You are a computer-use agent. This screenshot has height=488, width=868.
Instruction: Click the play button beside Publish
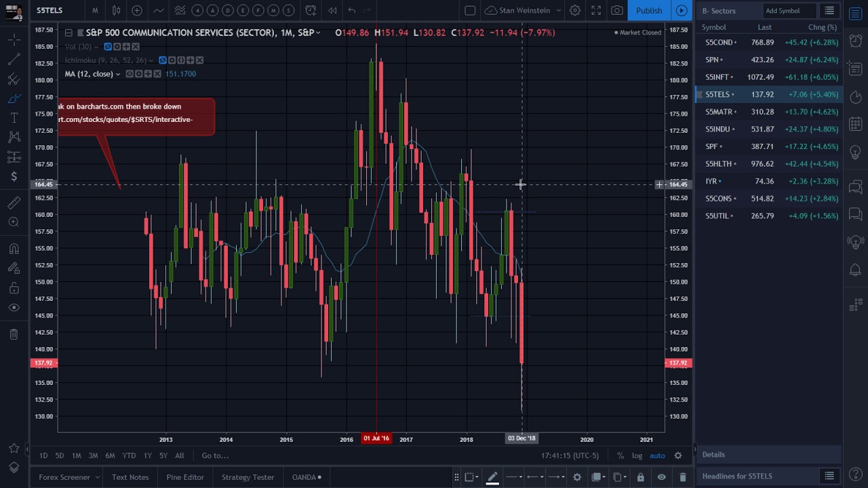[x=682, y=10]
